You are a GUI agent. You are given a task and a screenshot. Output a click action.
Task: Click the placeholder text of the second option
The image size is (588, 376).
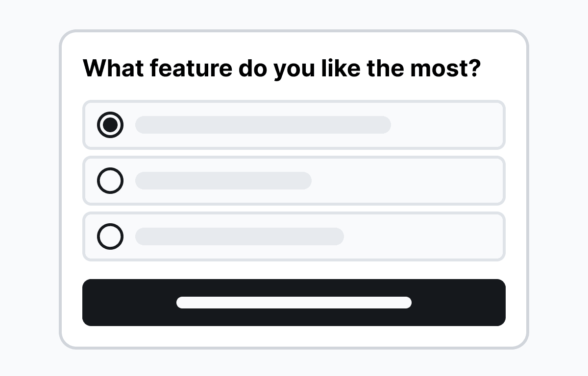(x=224, y=181)
